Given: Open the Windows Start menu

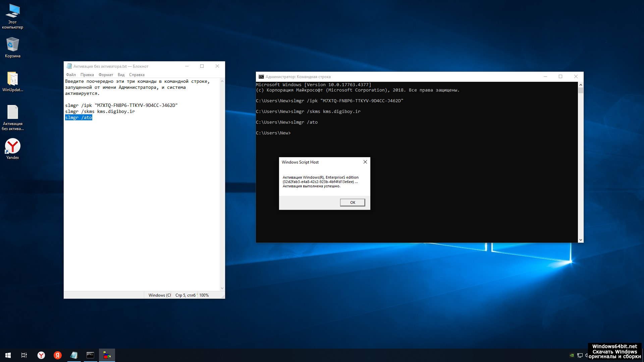Looking at the screenshot, I should pyautogui.click(x=8, y=355).
